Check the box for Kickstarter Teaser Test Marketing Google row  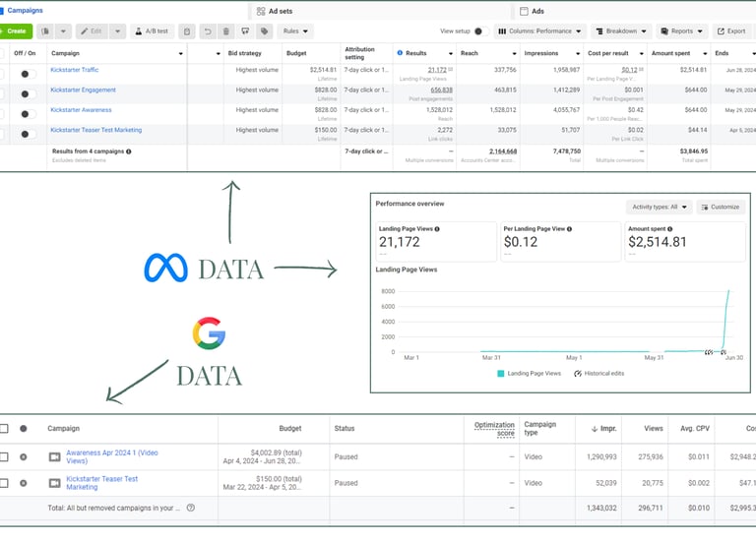pos(4,483)
